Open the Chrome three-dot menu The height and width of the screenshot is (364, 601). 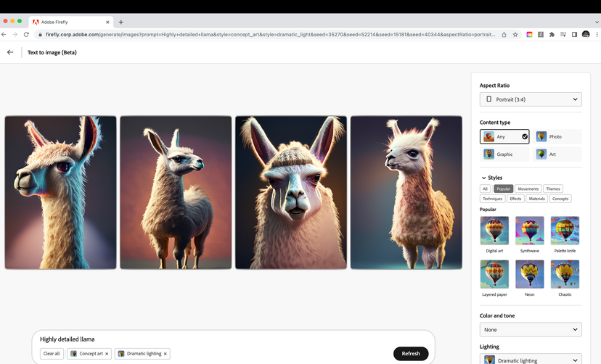[x=597, y=35]
